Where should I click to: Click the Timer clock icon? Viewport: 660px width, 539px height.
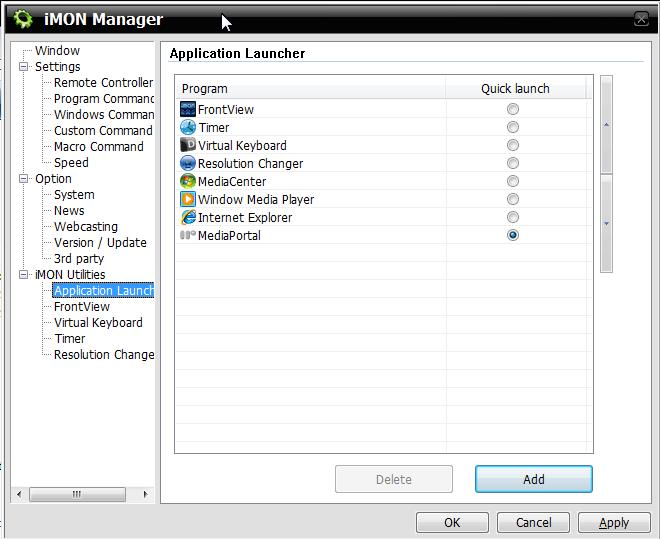click(x=187, y=127)
